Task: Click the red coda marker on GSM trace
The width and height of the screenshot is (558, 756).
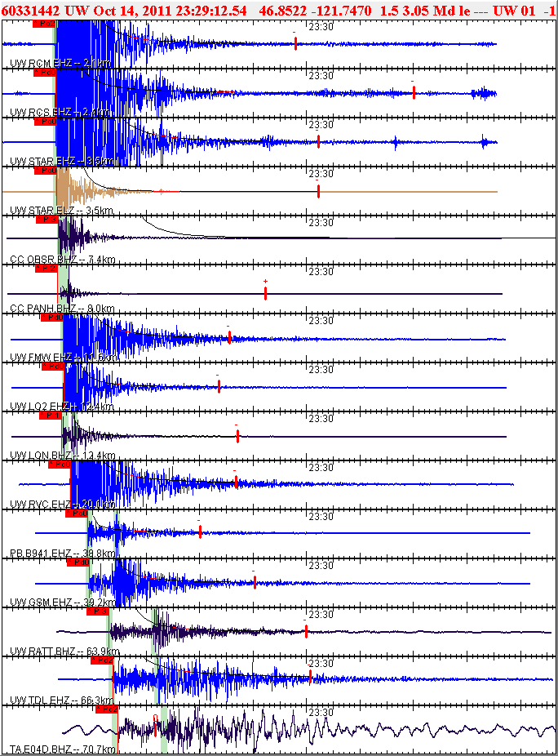Action: (255, 582)
